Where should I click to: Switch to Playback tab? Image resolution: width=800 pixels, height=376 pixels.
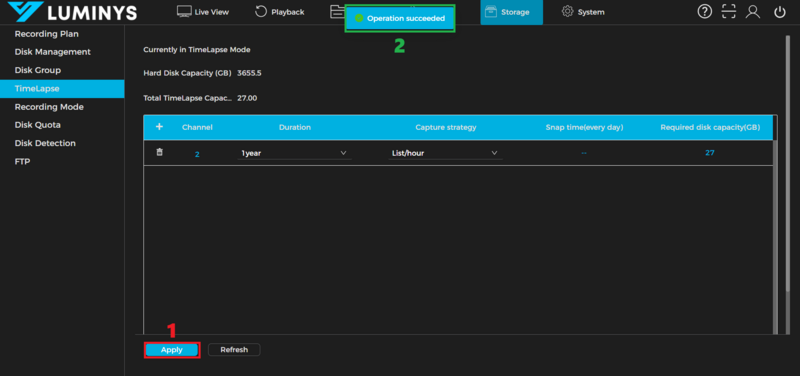pos(280,12)
